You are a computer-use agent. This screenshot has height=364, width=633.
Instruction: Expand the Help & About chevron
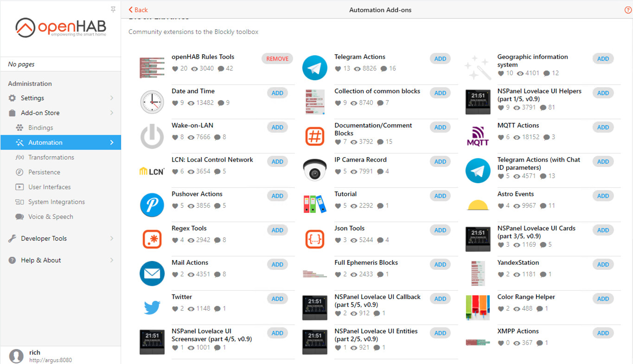click(x=112, y=261)
